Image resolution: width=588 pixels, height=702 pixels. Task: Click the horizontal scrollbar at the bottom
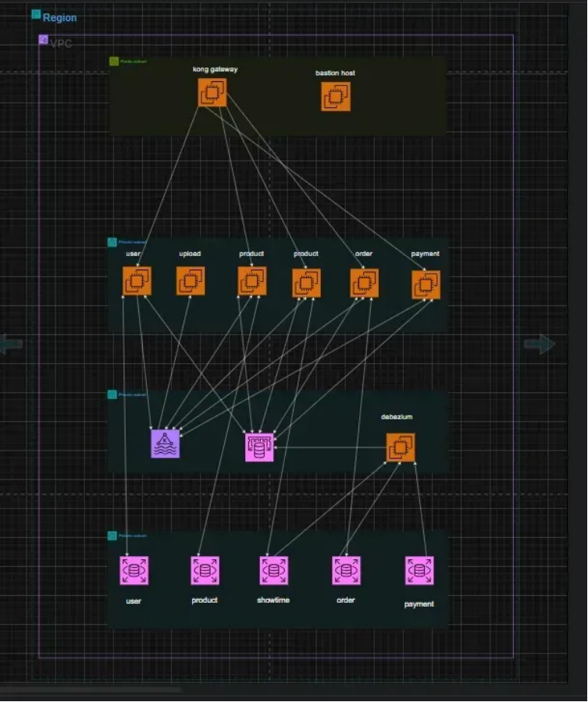(92, 690)
